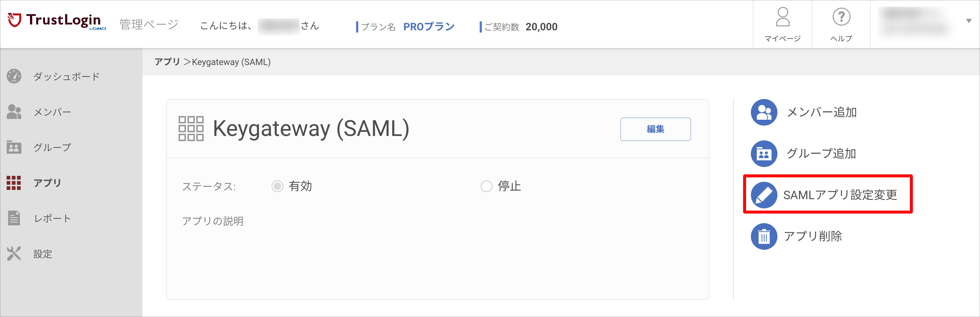The height and width of the screenshot is (317, 980).
Task: Select the 有効 status radio button
Action: (x=277, y=186)
